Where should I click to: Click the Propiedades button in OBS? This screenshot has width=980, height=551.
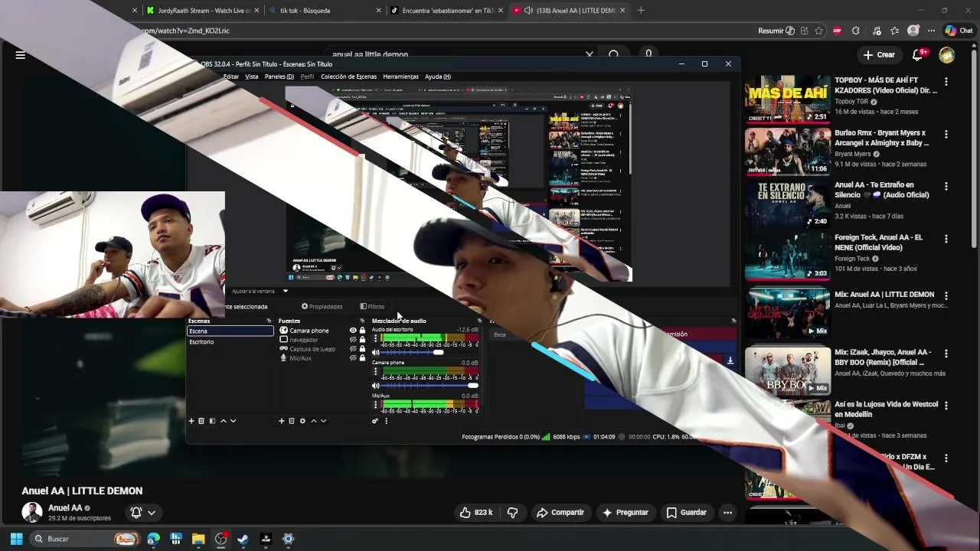click(x=322, y=306)
